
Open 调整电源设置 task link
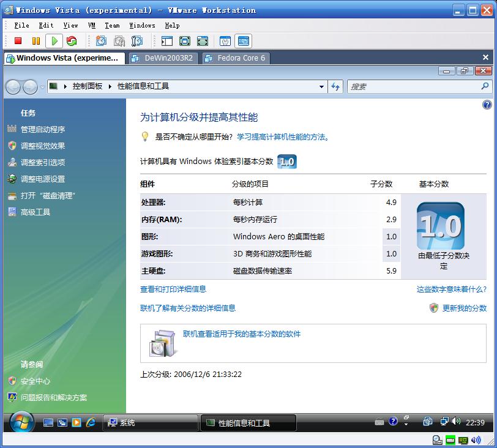pyautogui.click(x=43, y=179)
